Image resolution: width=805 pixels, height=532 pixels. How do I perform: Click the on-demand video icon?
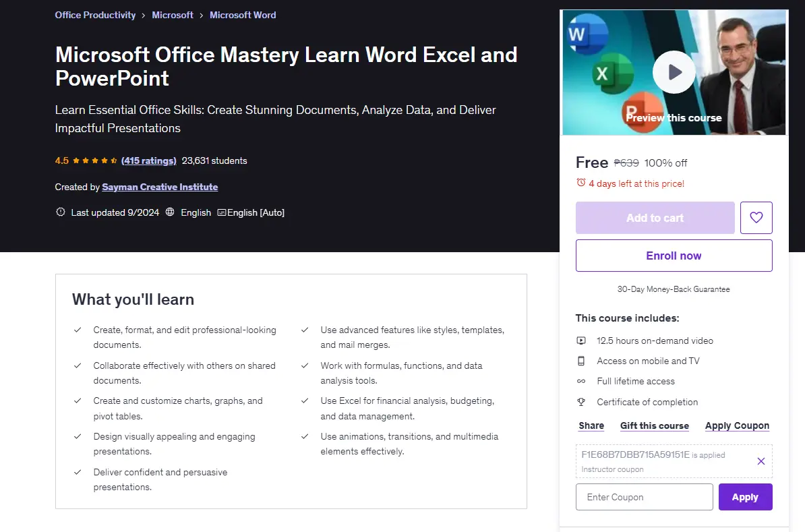pyautogui.click(x=581, y=341)
